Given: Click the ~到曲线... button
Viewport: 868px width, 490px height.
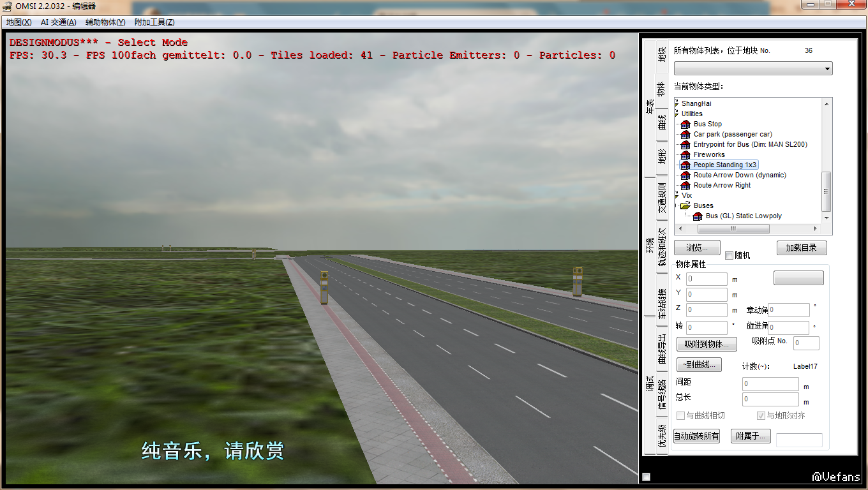Looking at the screenshot, I should pyautogui.click(x=700, y=364).
